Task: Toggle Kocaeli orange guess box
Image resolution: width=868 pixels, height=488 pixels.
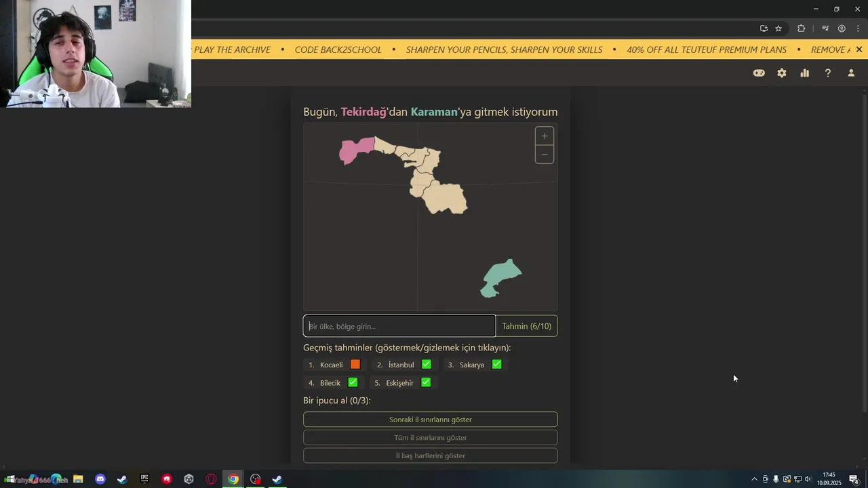Action: click(355, 365)
